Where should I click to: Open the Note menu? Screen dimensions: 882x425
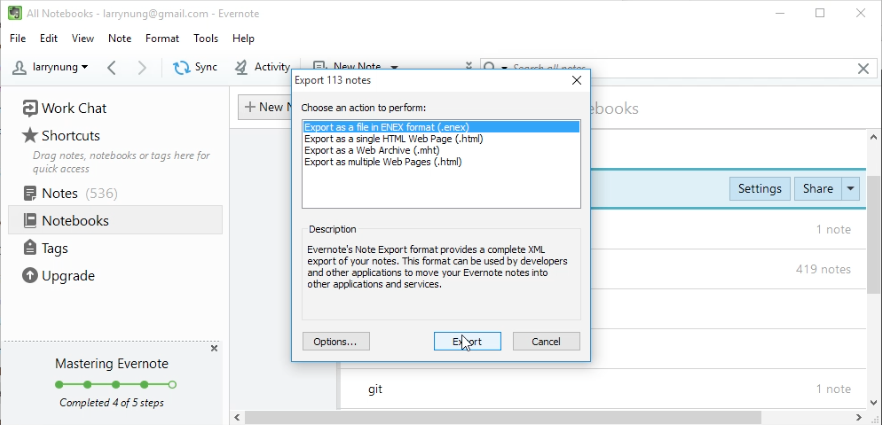coord(120,38)
